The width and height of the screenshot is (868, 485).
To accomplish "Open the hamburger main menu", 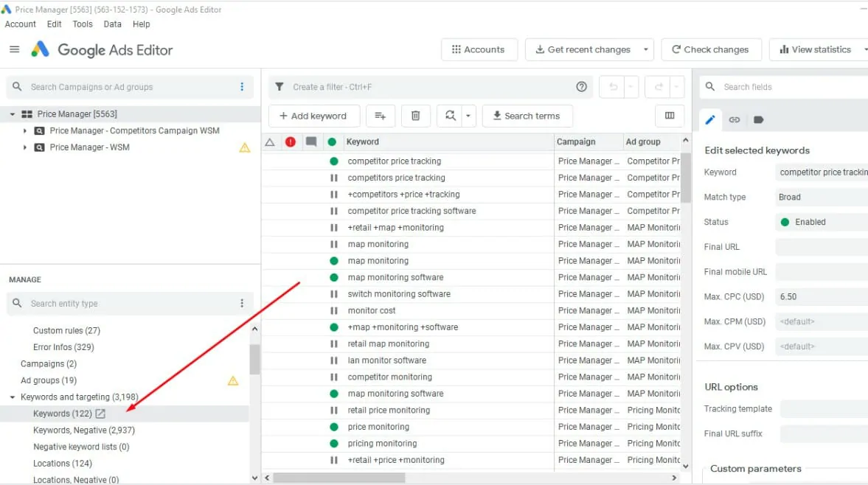I will [15, 49].
